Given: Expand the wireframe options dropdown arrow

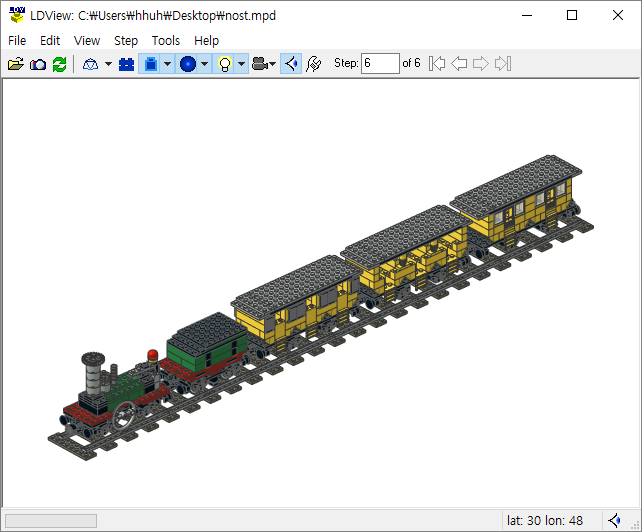Looking at the screenshot, I should pyautogui.click(x=109, y=64).
